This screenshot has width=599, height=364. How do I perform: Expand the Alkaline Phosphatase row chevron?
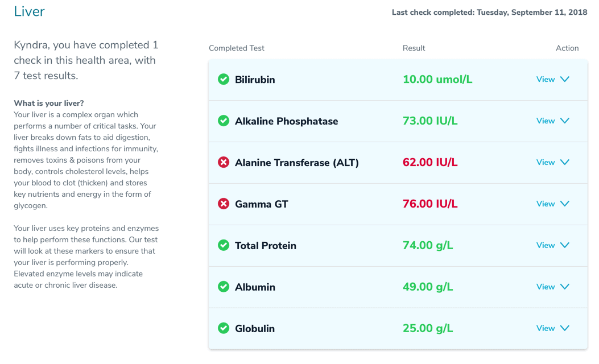565,121
